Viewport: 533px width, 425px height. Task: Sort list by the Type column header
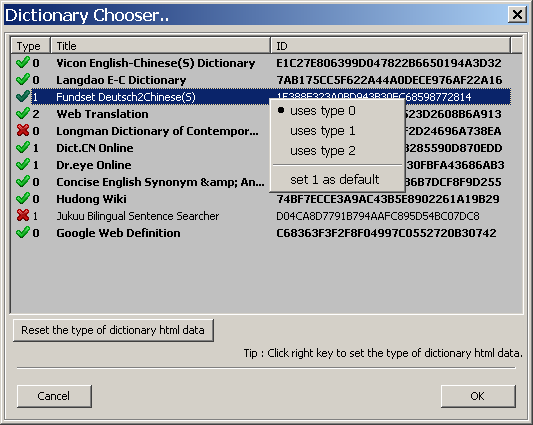(31, 46)
